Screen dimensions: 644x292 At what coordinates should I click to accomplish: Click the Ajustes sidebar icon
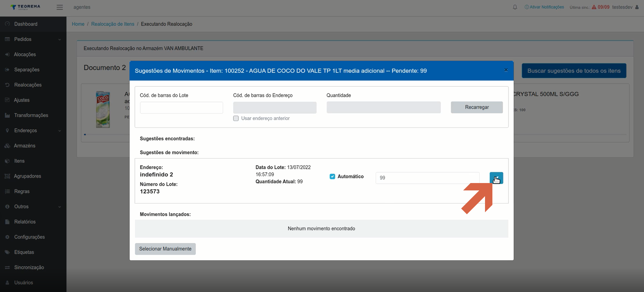7,100
